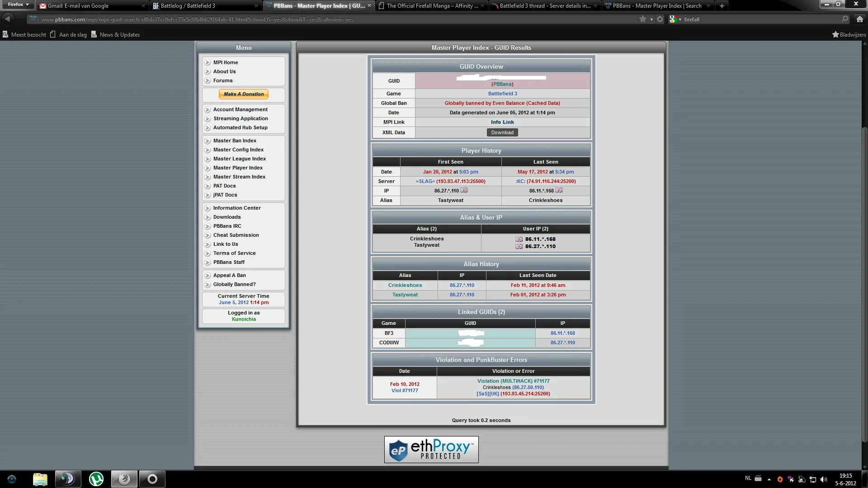The width and height of the screenshot is (868, 488).
Task: Switch to Official Firefall Manga tab
Action: [x=431, y=6]
